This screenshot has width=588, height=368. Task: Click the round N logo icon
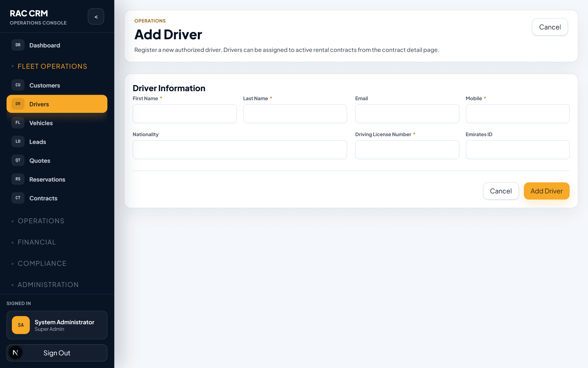(x=15, y=353)
